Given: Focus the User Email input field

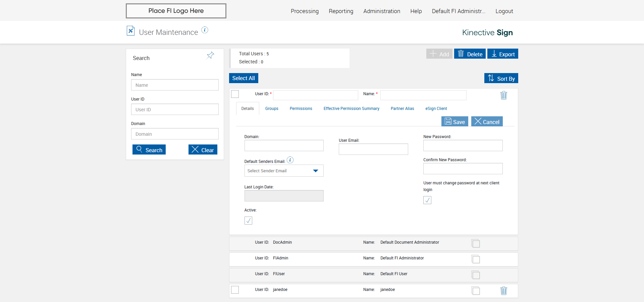Looking at the screenshot, I should [x=373, y=149].
